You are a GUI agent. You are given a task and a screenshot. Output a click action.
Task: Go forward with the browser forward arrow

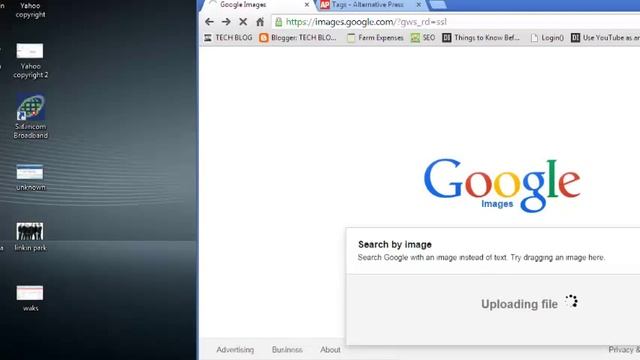[x=226, y=22]
